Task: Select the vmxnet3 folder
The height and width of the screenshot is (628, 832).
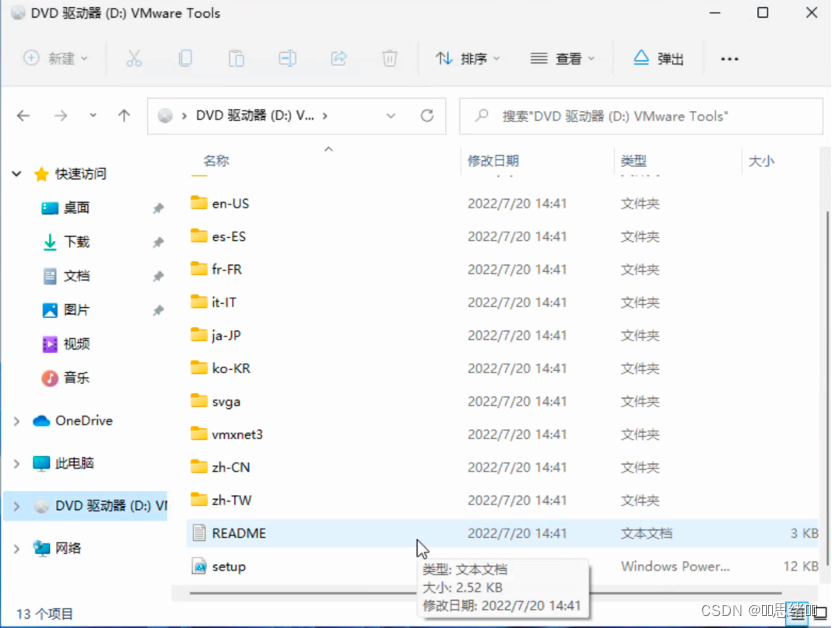Action: point(227,434)
